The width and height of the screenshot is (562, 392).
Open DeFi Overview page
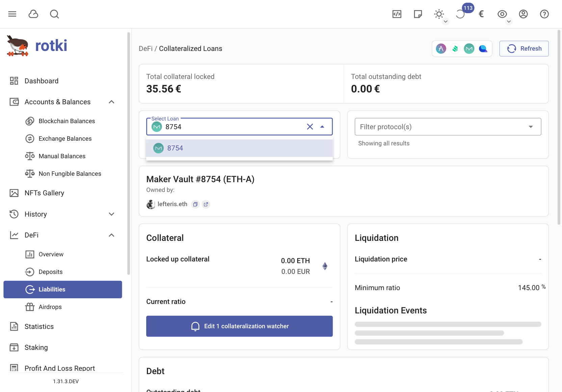(x=63, y=254)
